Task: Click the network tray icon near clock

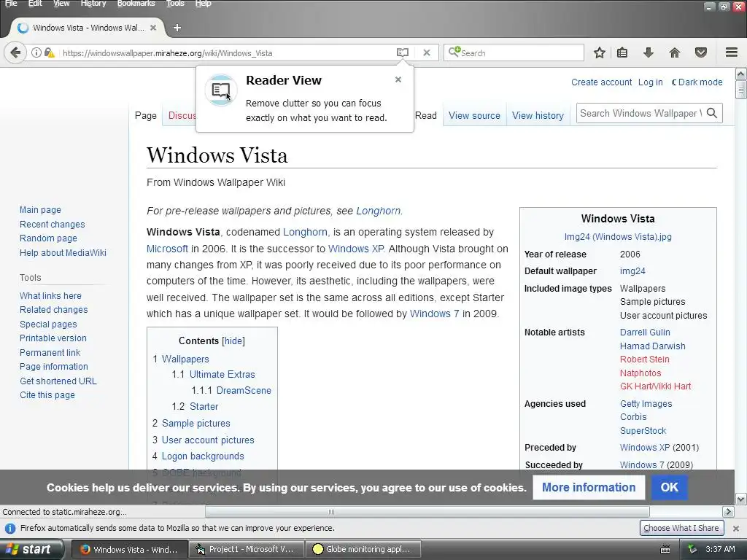Action: (692, 550)
